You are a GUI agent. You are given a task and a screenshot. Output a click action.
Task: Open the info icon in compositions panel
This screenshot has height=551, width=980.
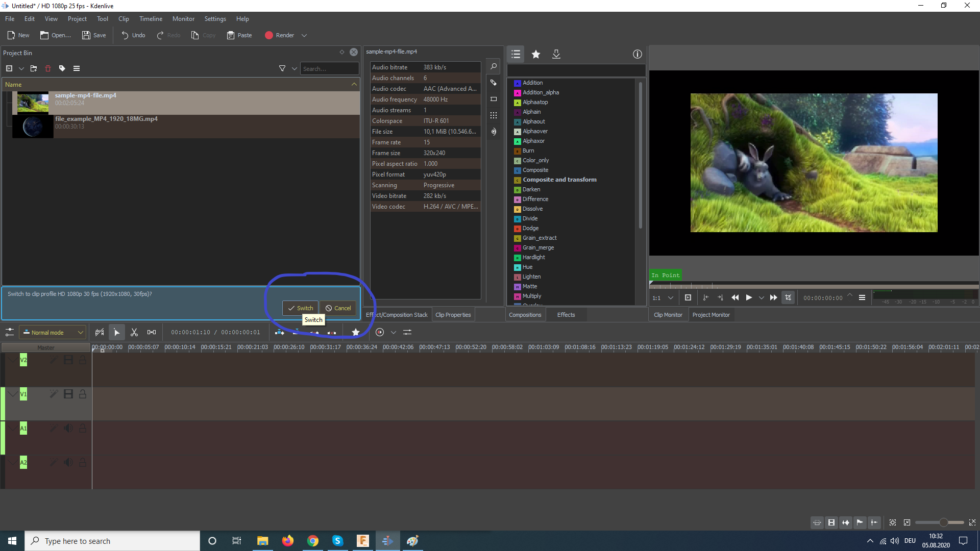click(x=637, y=54)
